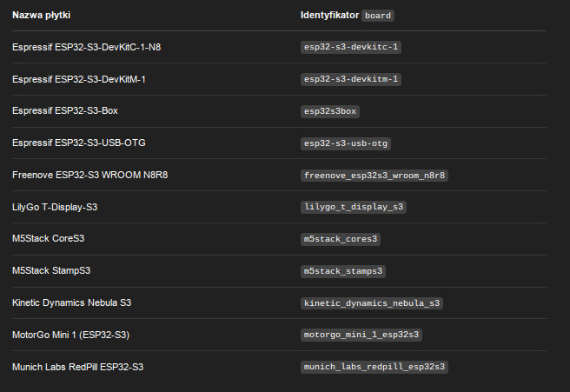
Task: Click the munich_labs_redpill_esp32s3 identifier
Action: pos(374,367)
